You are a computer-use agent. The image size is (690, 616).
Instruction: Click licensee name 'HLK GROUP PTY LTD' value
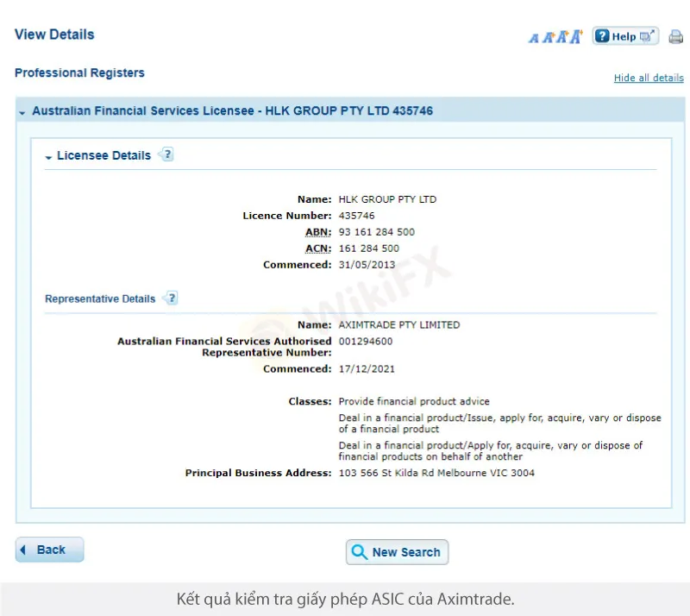(x=387, y=199)
